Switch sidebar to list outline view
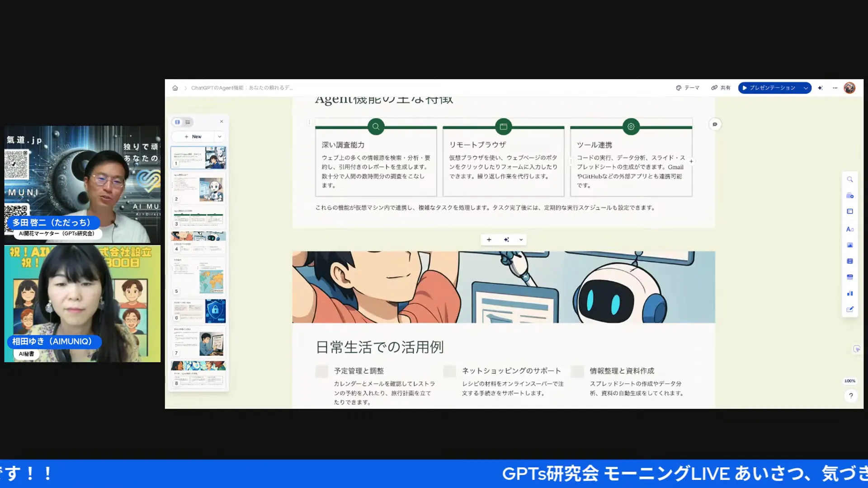 point(188,122)
